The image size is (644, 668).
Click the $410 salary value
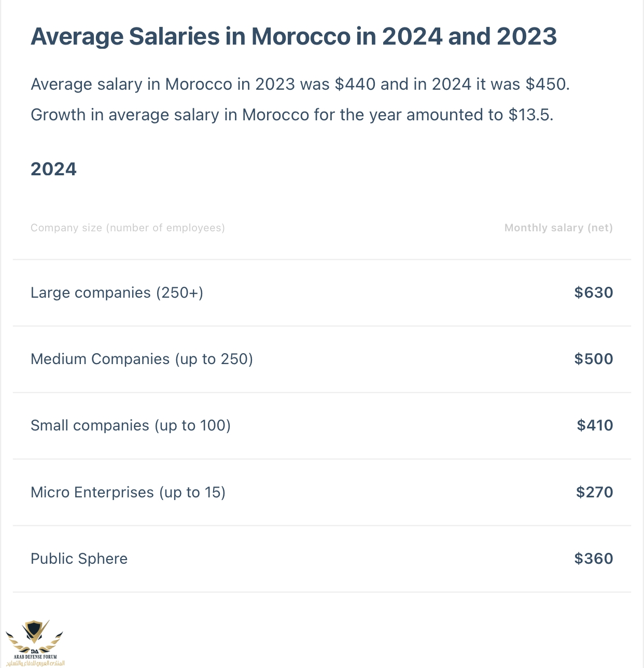tap(595, 425)
